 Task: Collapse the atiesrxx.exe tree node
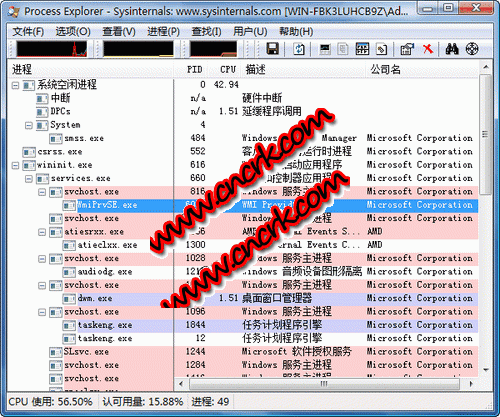tap(42, 232)
